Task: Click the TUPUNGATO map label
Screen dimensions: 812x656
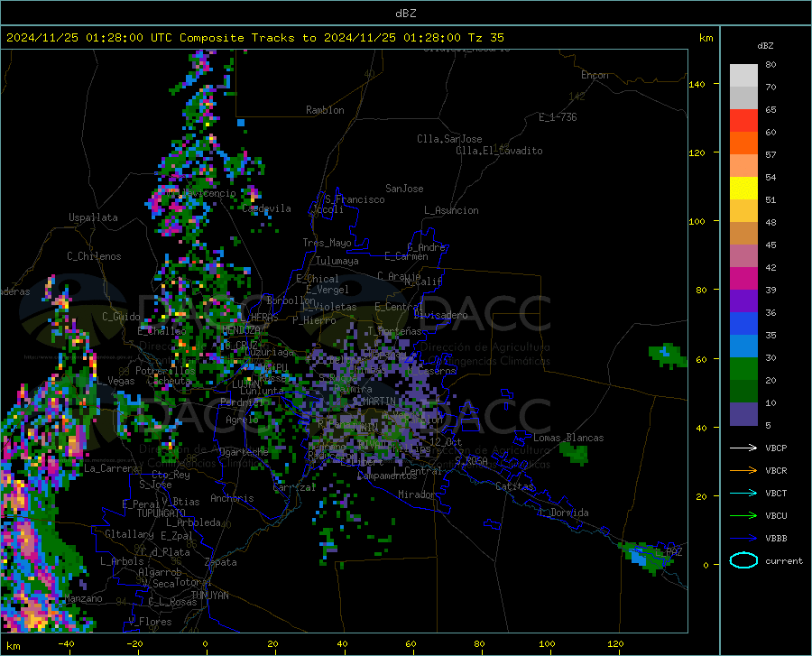Action: point(161,513)
